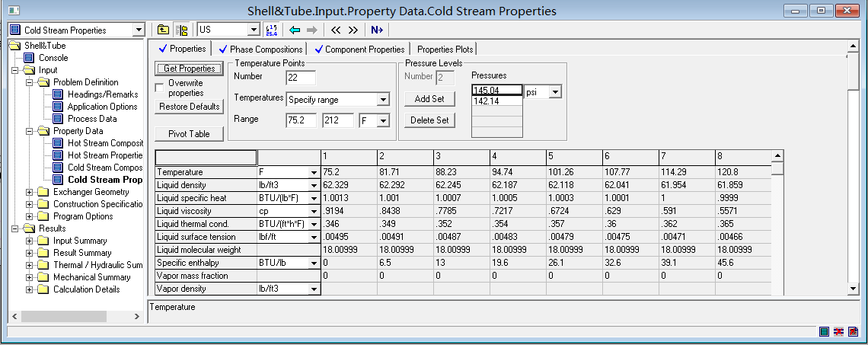The width and height of the screenshot is (868, 345).
Task: Open the Liquid surface tension lbf/ft dropdown
Action: point(314,237)
